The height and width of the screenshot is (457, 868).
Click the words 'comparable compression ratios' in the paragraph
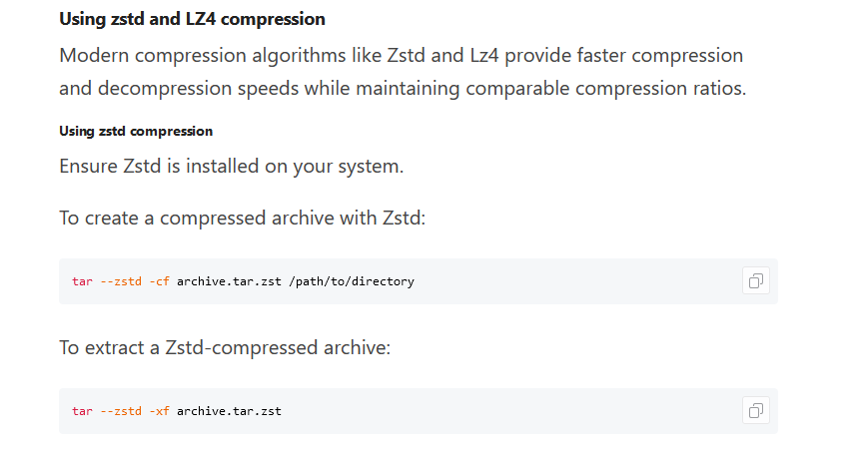pyautogui.click(x=605, y=89)
